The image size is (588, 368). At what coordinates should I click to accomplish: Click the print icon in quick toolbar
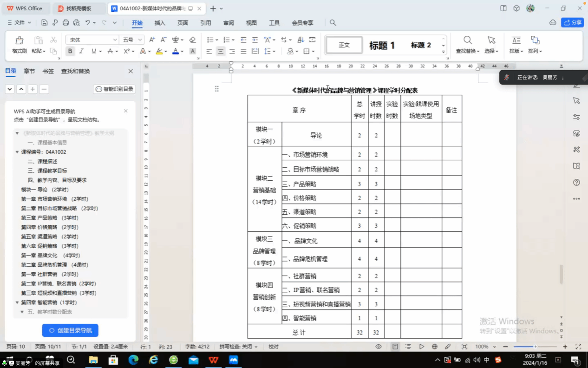point(66,22)
